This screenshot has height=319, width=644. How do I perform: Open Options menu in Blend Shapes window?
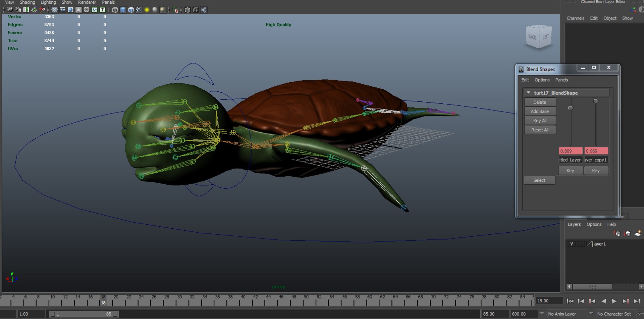click(x=542, y=80)
